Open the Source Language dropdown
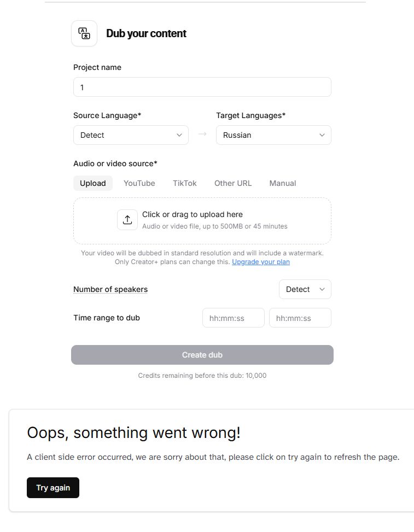Screen dimensions: 414x532 pos(131,135)
